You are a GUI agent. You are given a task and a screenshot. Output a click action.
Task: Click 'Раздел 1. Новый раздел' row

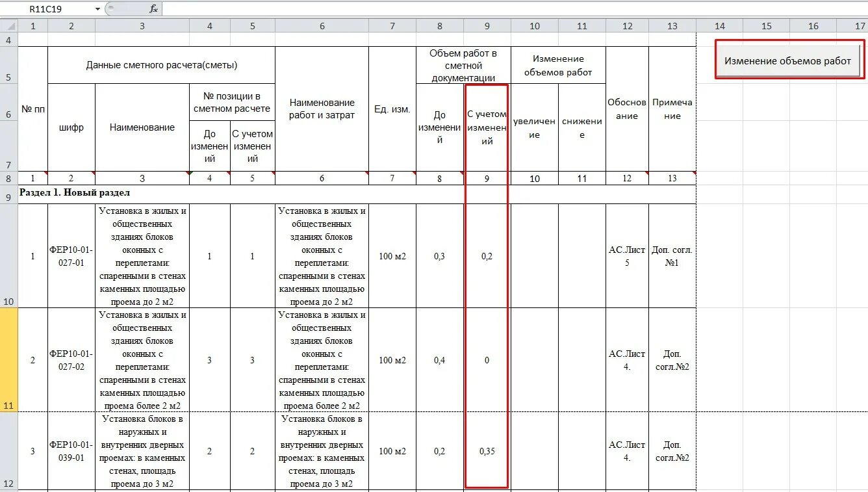point(357,194)
